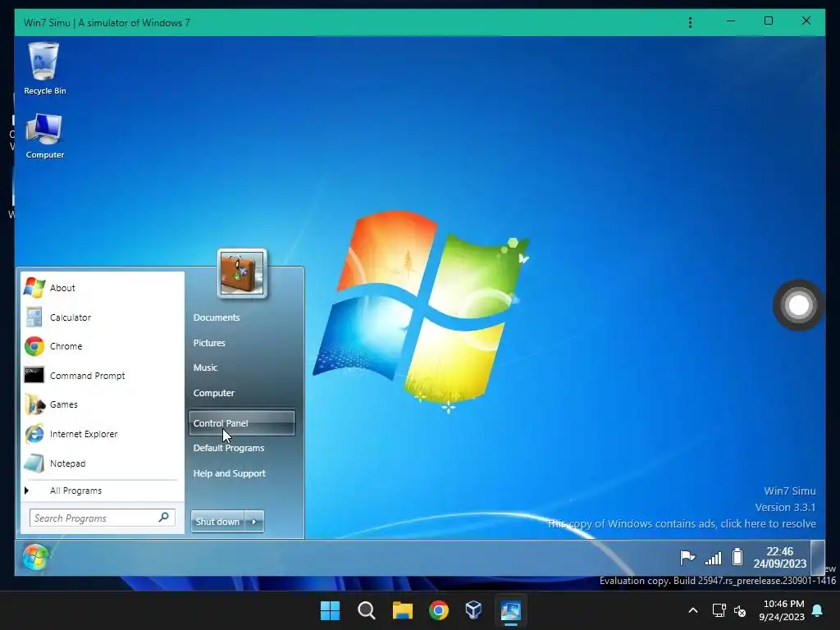
Task: Click the user account picture thumbnail
Action: pyautogui.click(x=242, y=273)
